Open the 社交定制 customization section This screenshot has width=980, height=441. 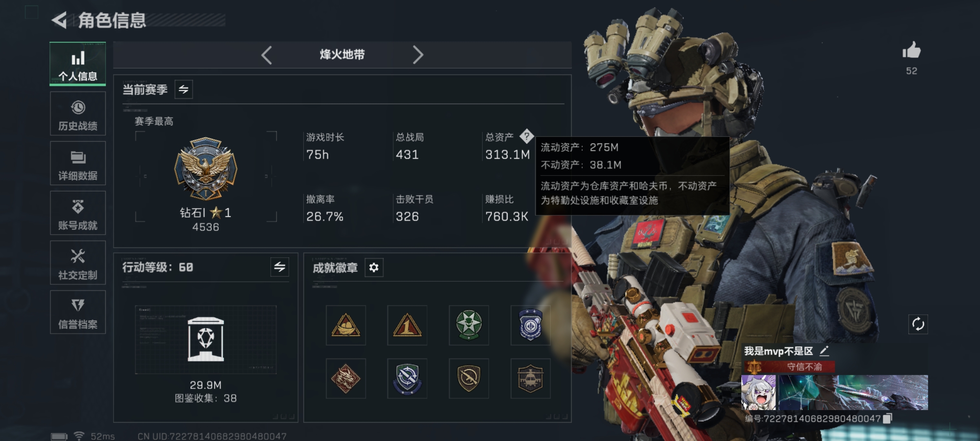[x=78, y=263]
